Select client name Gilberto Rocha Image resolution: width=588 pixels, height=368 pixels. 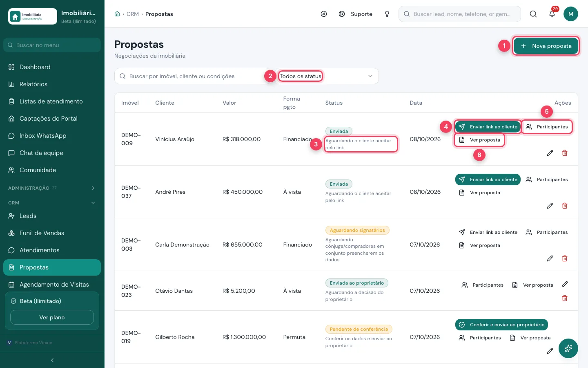pyautogui.click(x=175, y=337)
